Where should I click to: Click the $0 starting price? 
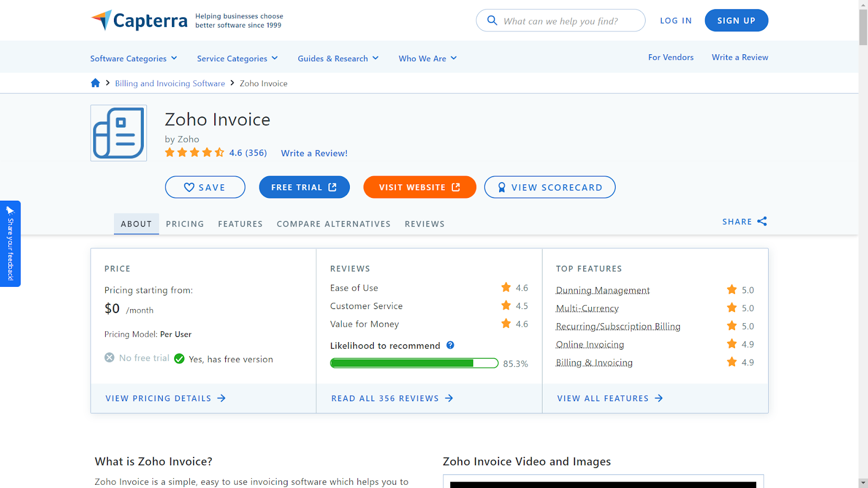point(112,309)
